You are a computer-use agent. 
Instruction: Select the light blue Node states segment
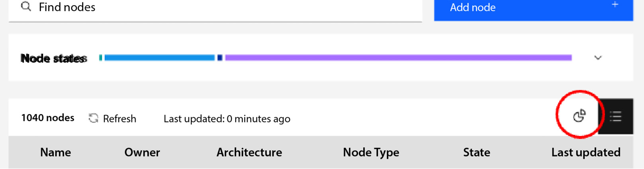159,58
